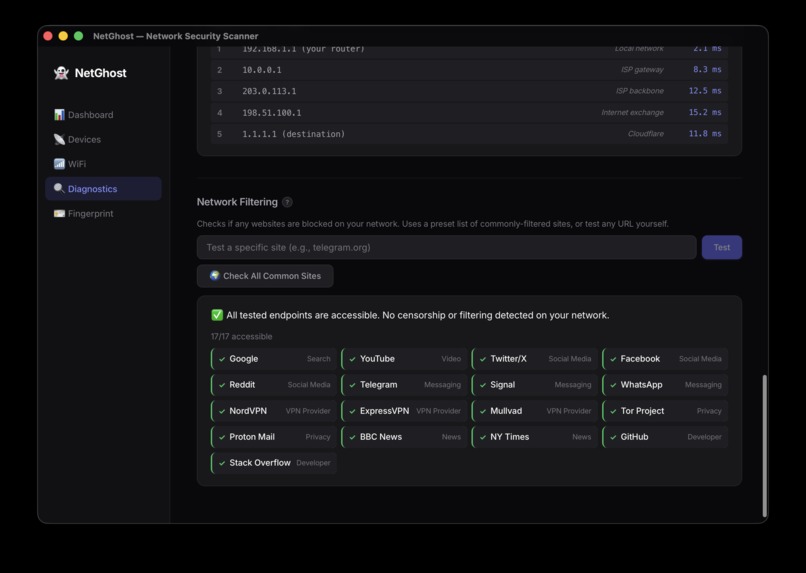806x573 pixels.
Task: Click the NetGhost ghost logo icon
Action: [61, 73]
